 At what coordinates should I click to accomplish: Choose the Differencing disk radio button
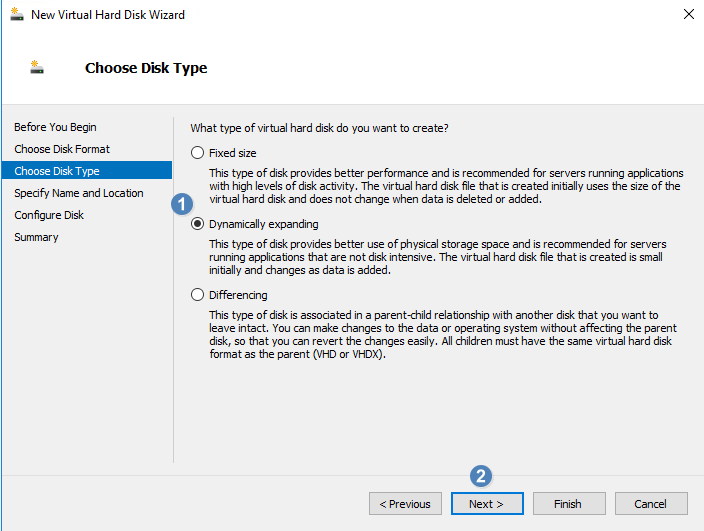pos(198,295)
